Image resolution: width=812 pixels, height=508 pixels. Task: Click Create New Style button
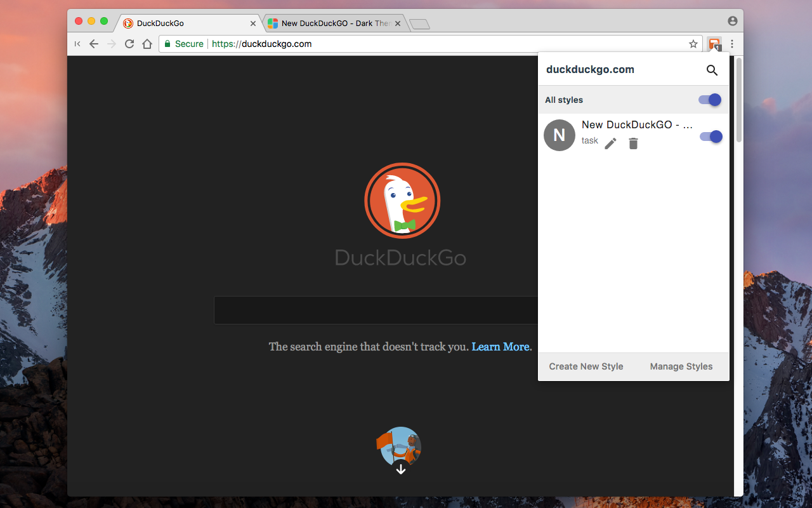586,366
